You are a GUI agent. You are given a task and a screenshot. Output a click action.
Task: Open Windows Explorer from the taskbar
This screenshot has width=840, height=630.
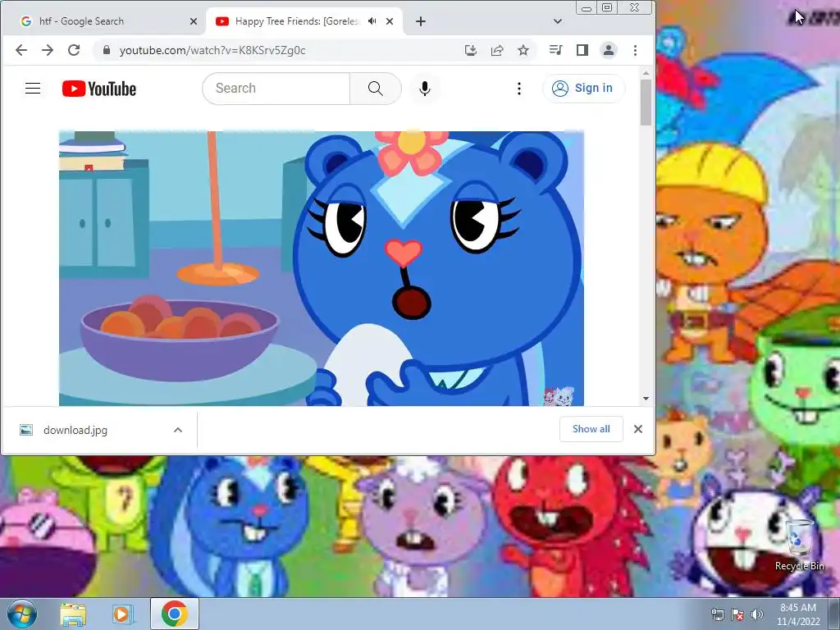(73, 614)
